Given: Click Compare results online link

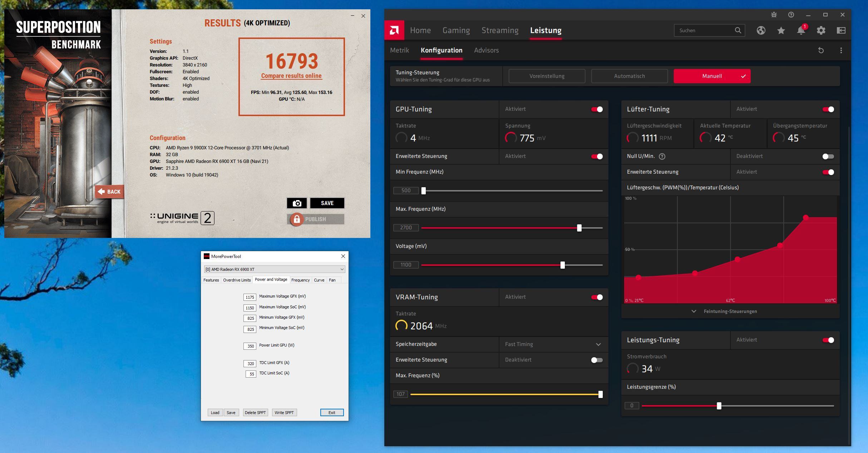Looking at the screenshot, I should click(291, 76).
